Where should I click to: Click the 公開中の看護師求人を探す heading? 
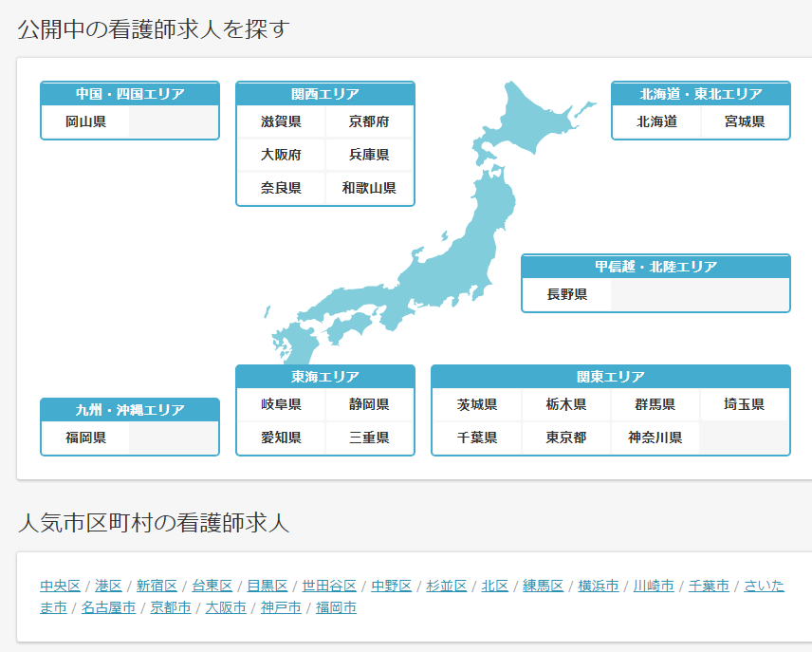[x=154, y=29]
